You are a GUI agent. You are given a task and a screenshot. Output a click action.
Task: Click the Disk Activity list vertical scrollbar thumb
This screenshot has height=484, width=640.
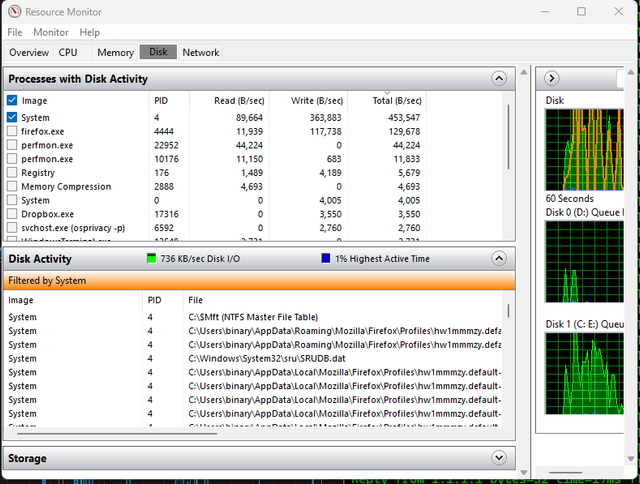point(508,311)
